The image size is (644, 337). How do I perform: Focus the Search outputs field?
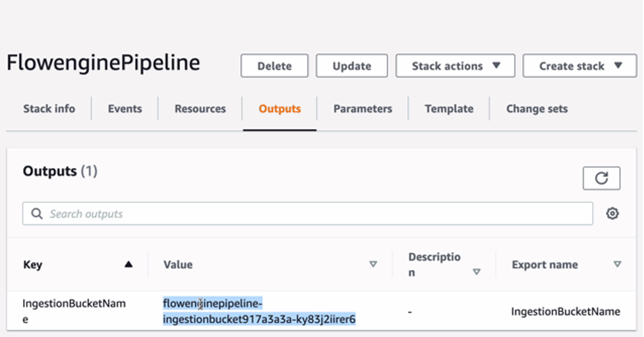[x=316, y=214]
